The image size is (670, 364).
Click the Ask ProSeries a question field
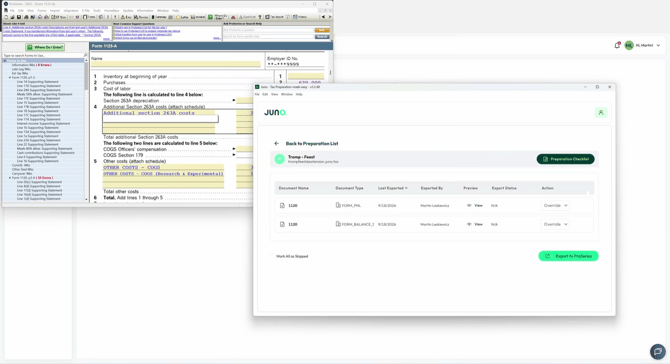pos(268,30)
